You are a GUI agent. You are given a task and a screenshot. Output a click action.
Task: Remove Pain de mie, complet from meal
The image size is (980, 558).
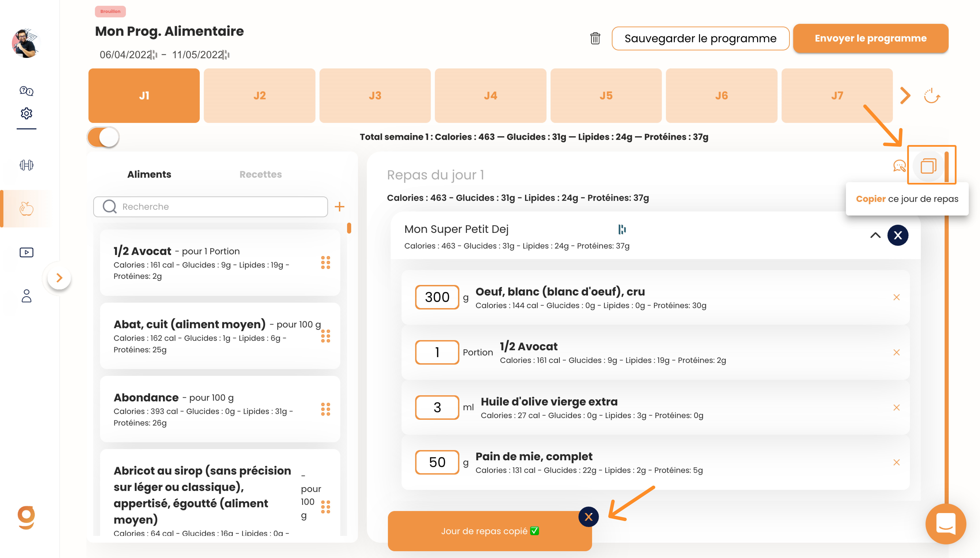click(x=896, y=463)
